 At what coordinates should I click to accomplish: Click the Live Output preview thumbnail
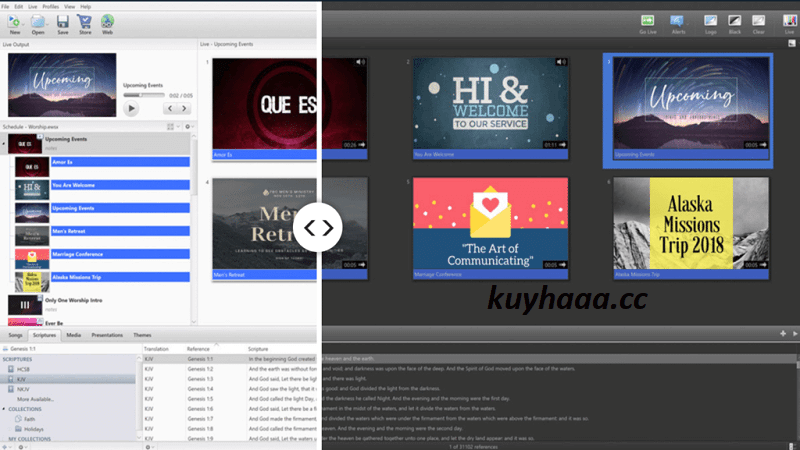[62, 85]
